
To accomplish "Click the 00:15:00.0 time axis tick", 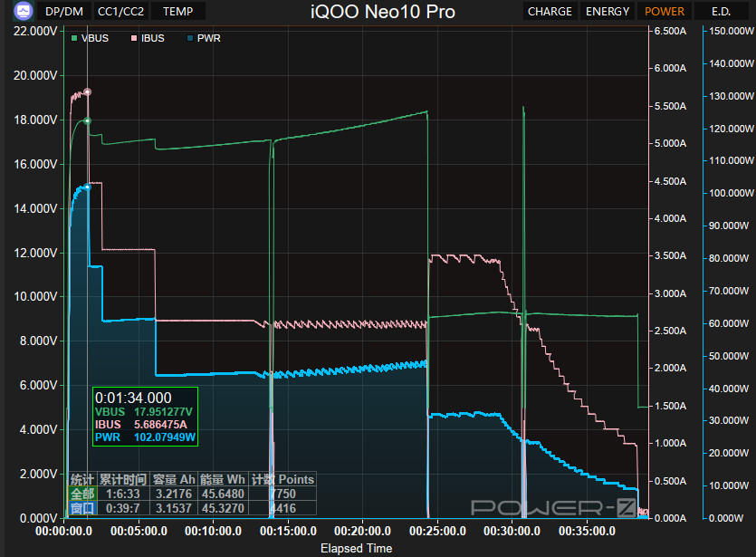I will point(288,531).
